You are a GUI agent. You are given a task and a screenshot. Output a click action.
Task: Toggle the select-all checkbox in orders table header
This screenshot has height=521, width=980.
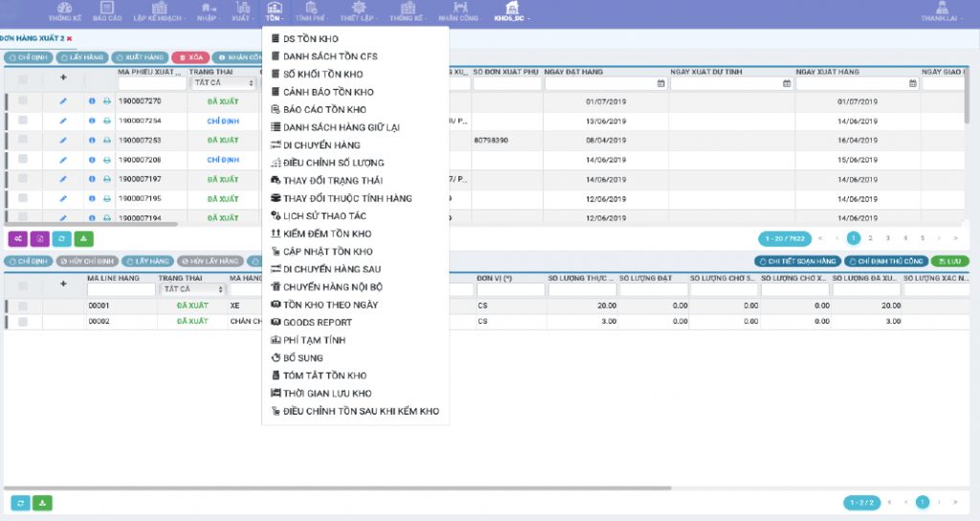click(x=23, y=78)
